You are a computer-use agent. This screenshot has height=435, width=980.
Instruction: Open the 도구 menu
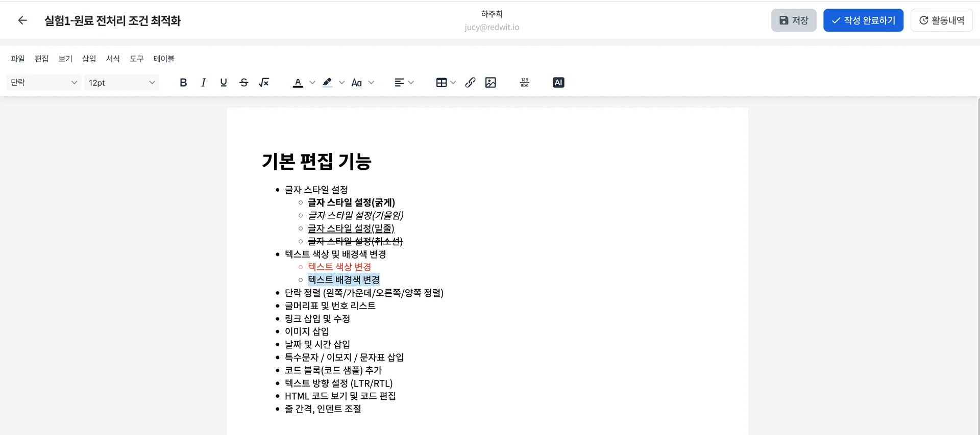click(x=137, y=59)
